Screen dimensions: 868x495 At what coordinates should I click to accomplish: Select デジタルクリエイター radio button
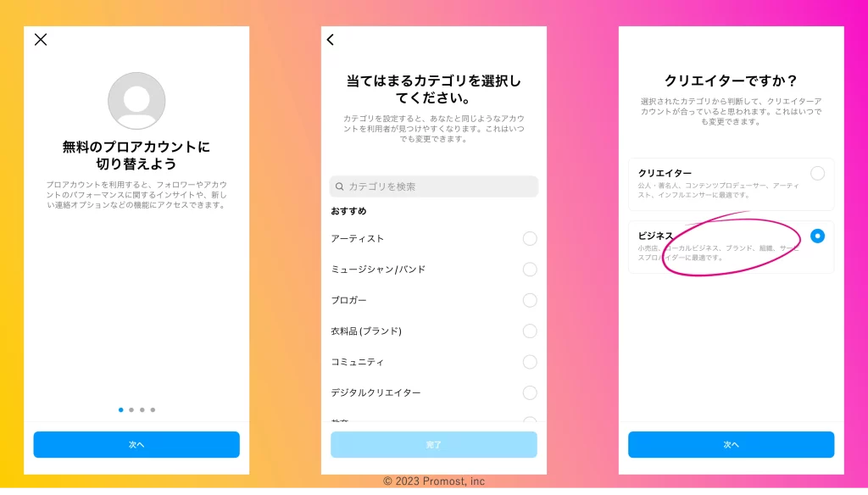(x=530, y=392)
